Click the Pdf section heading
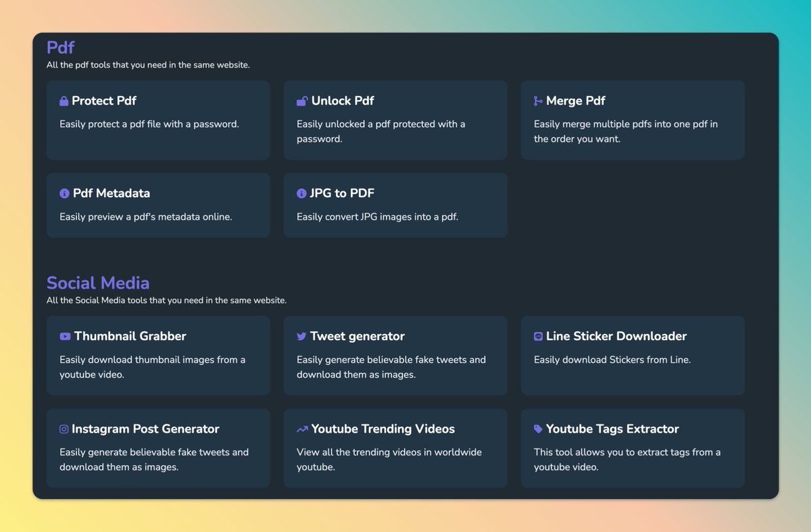 point(60,47)
